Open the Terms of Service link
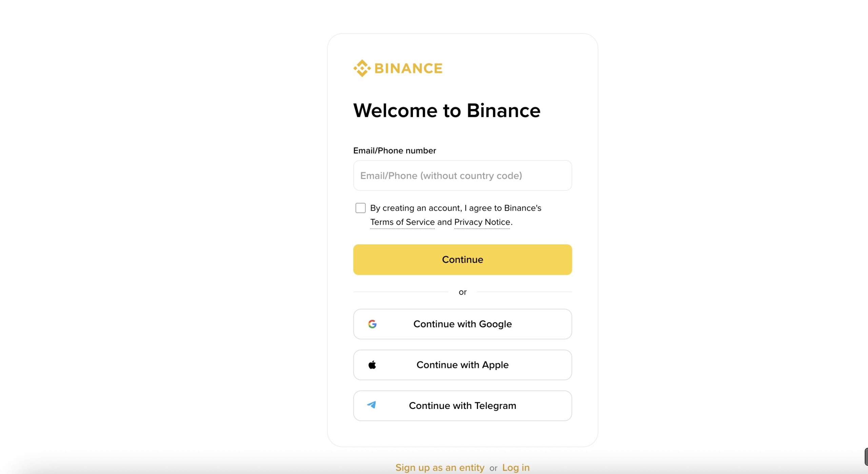 click(402, 222)
